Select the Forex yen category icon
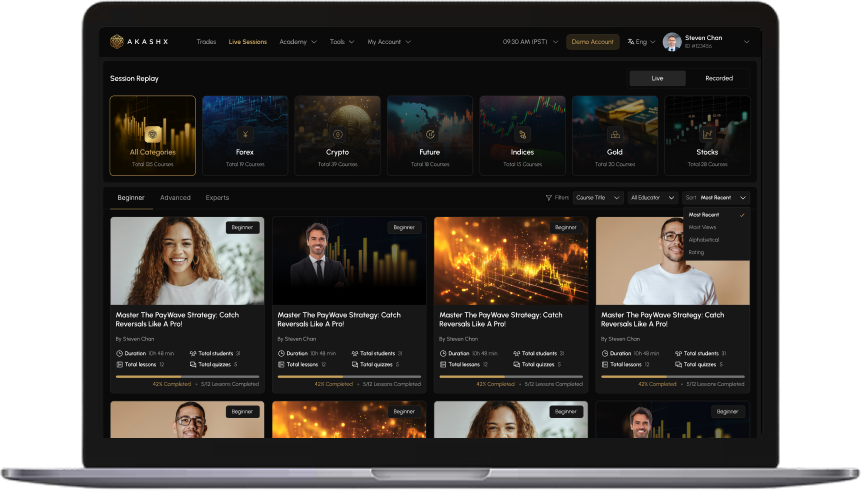Viewport: 862px width, 490px height. [x=245, y=134]
